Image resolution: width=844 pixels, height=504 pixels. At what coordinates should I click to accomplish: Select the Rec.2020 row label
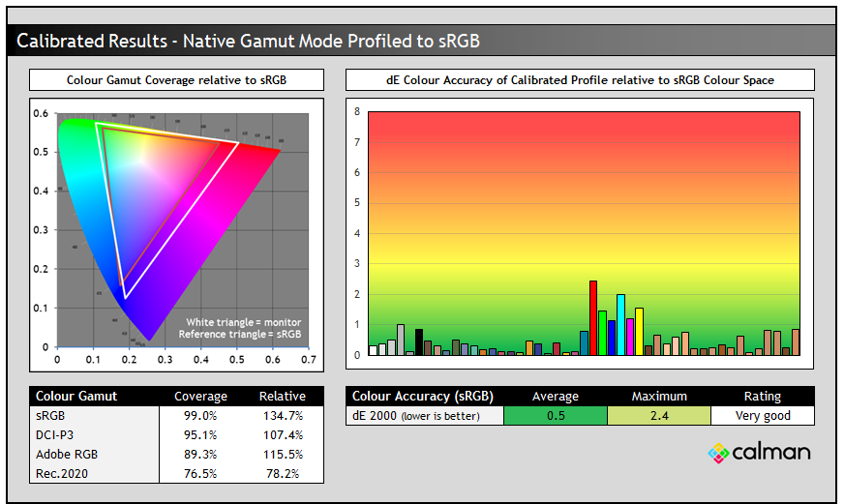click(60, 473)
